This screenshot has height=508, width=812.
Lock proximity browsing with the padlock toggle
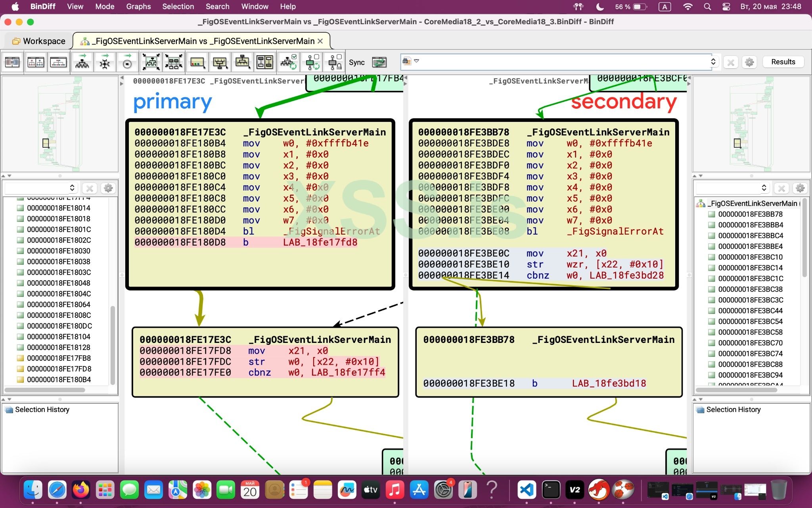pyautogui.click(x=334, y=62)
